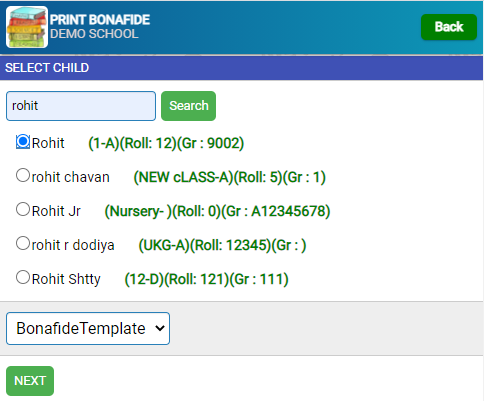484x401 pixels.
Task: Click the (1-A)(Roll: 12)(Gr : 9002) text
Action: (166, 143)
